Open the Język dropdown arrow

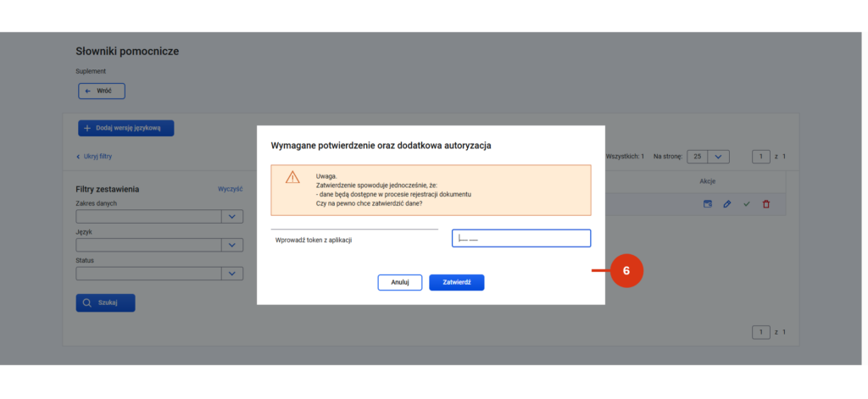coord(232,245)
